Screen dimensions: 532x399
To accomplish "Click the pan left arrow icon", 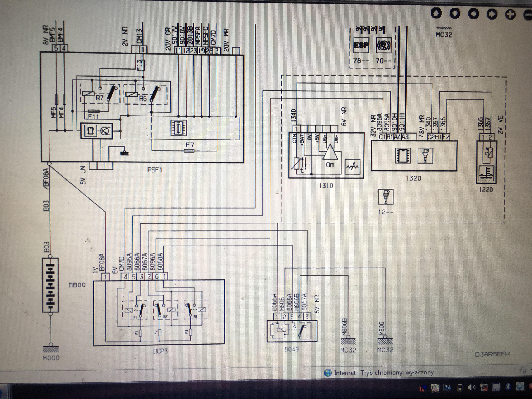I will click(x=473, y=14).
